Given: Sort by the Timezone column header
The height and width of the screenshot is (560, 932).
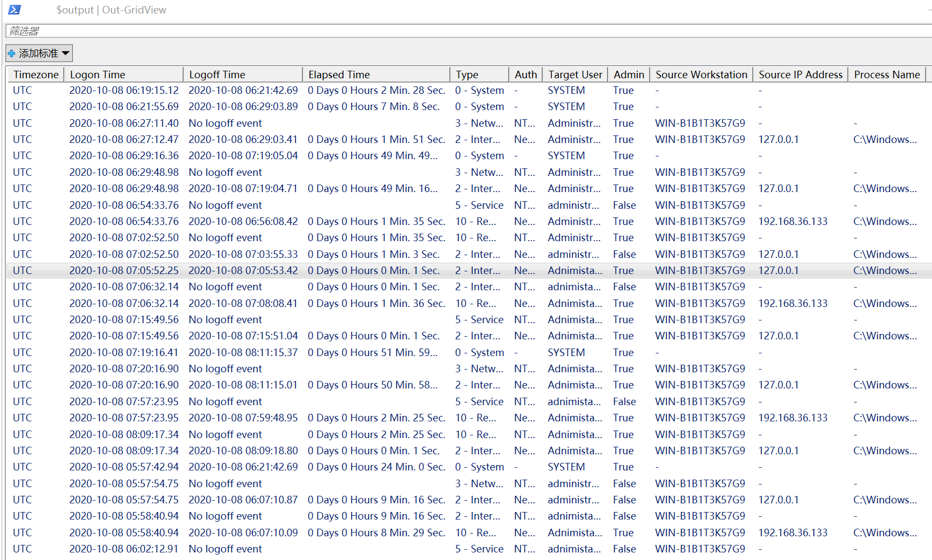Looking at the screenshot, I should click(36, 74).
